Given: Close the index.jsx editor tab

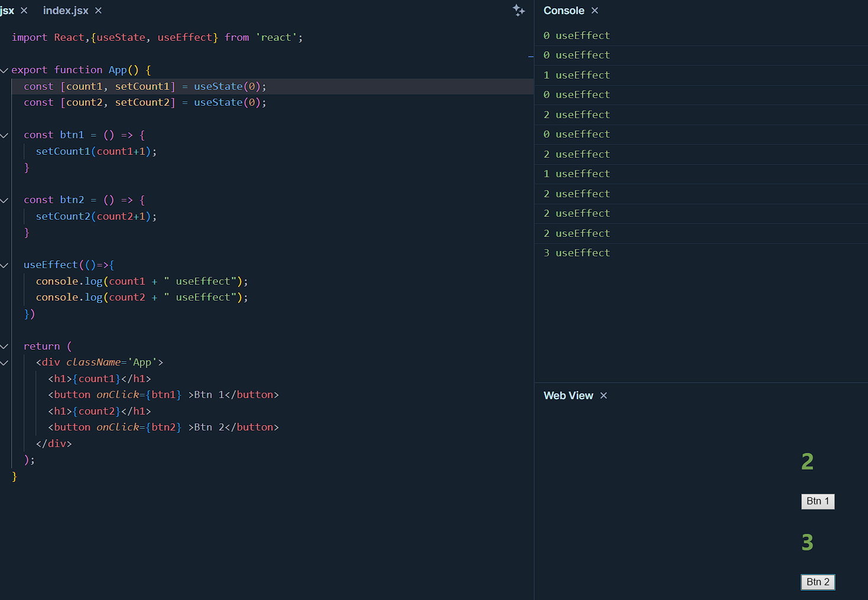Looking at the screenshot, I should 99,11.
